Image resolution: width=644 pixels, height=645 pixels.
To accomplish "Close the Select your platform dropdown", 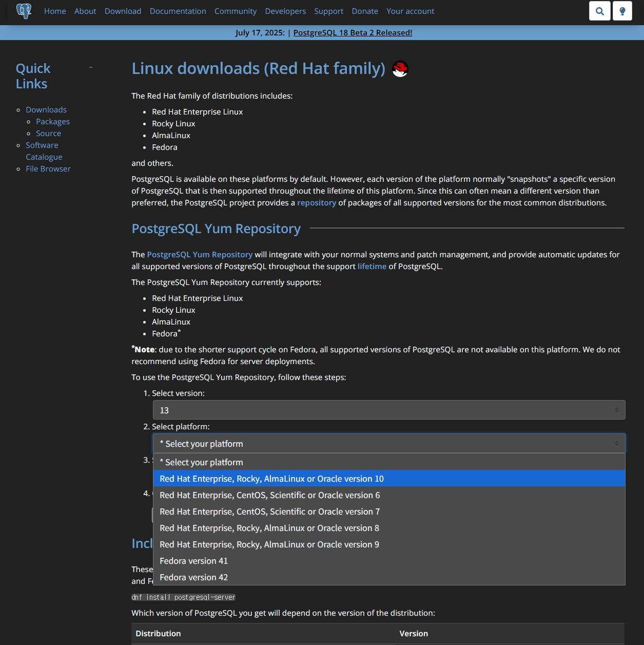I will click(389, 443).
